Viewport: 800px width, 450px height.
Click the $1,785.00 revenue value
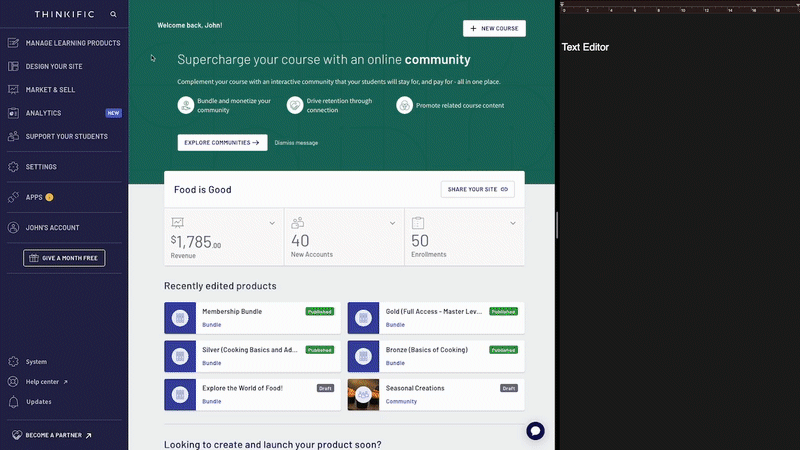(x=196, y=242)
